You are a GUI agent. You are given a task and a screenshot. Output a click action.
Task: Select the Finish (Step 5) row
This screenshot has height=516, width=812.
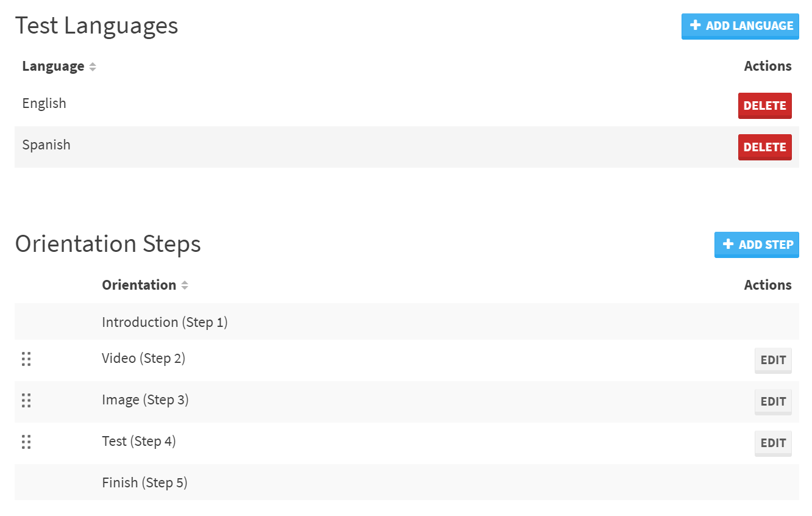144,483
